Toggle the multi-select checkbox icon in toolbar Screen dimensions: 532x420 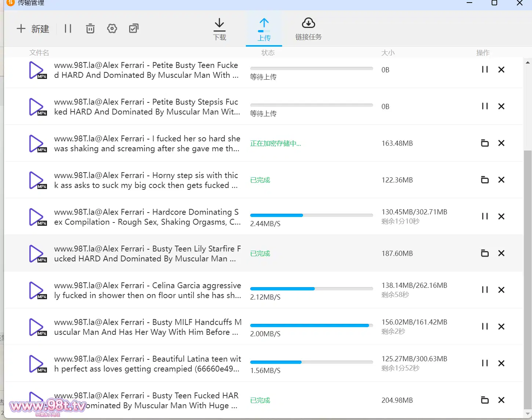pos(134,29)
